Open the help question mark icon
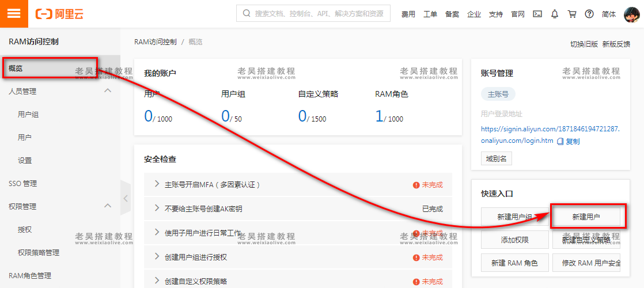The width and height of the screenshot is (644, 288). pyautogui.click(x=589, y=14)
